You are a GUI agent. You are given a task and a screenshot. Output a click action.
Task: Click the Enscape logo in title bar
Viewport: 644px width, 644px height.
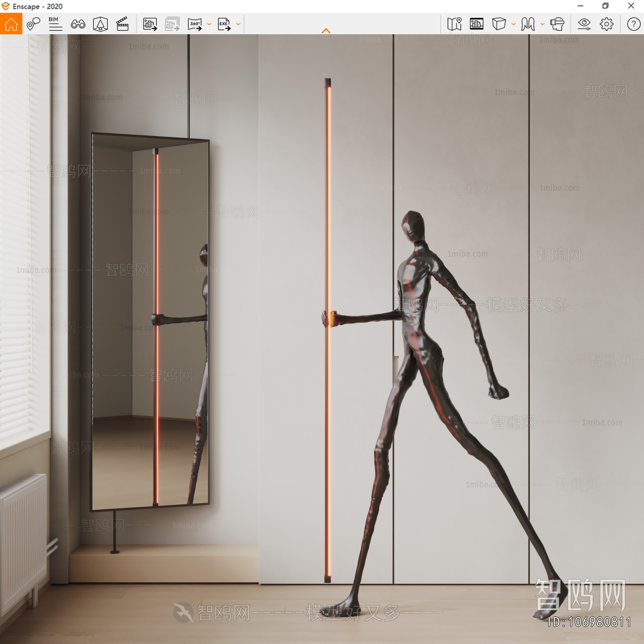pos(5,6)
